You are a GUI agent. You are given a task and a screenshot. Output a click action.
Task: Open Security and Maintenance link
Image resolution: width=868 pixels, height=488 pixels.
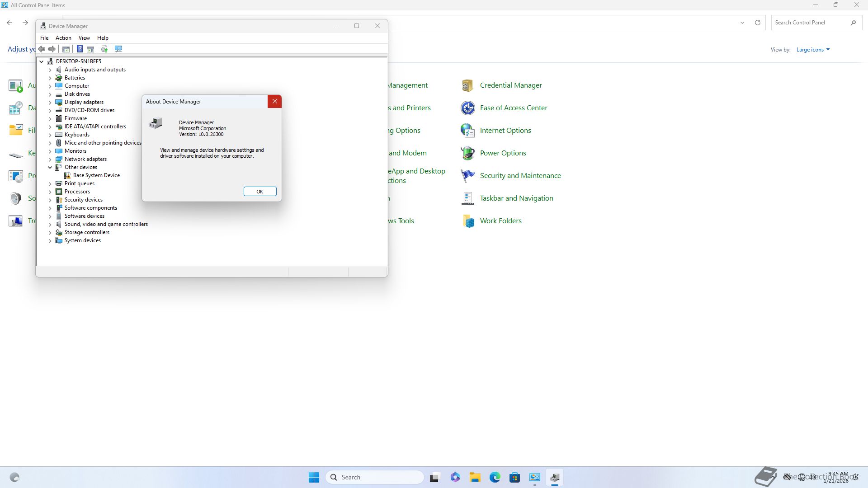click(520, 176)
